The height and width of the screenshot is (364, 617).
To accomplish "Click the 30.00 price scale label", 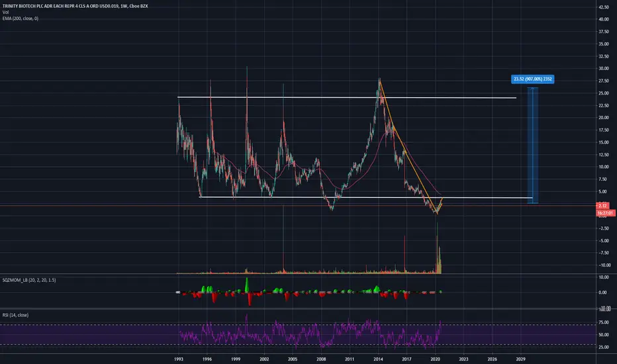I will [x=604, y=68].
